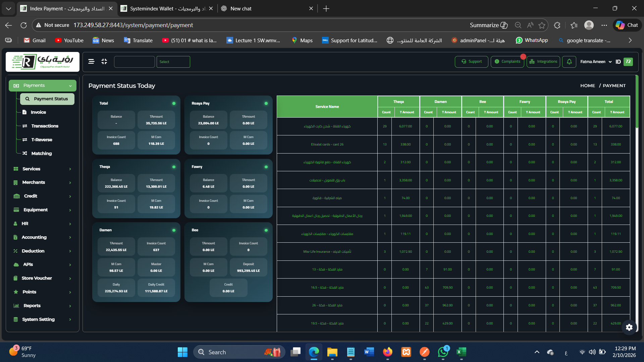Click the green status dot on the Roaya Pay card
Screen dimensions: 644x362
click(x=266, y=104)
